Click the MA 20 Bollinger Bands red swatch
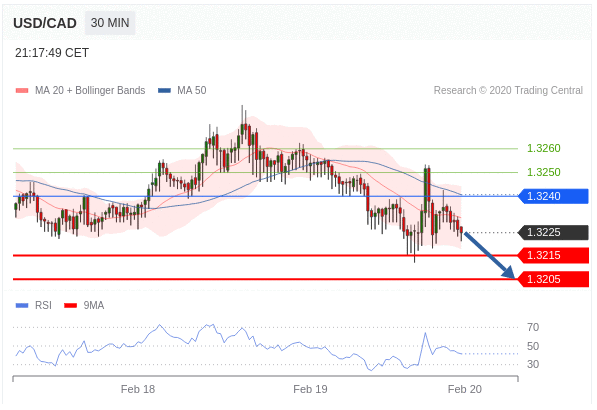This screenshot has height=410, width=597. click(x=22, y=91)
